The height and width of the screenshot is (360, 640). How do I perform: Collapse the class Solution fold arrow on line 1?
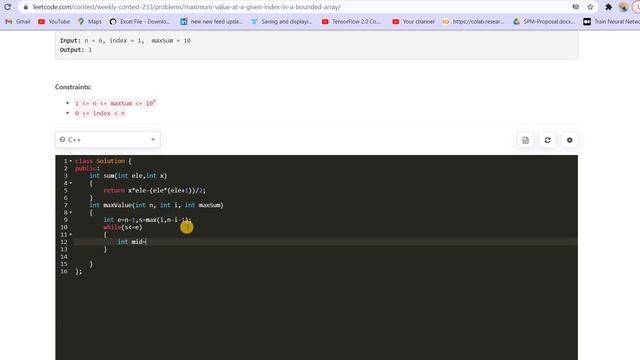[71, 161]
